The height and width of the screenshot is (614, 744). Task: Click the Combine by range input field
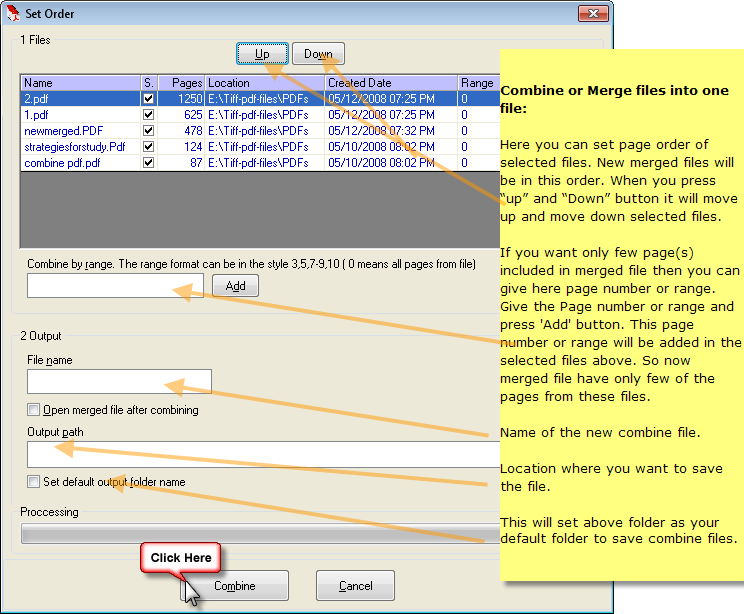[115, 286]
